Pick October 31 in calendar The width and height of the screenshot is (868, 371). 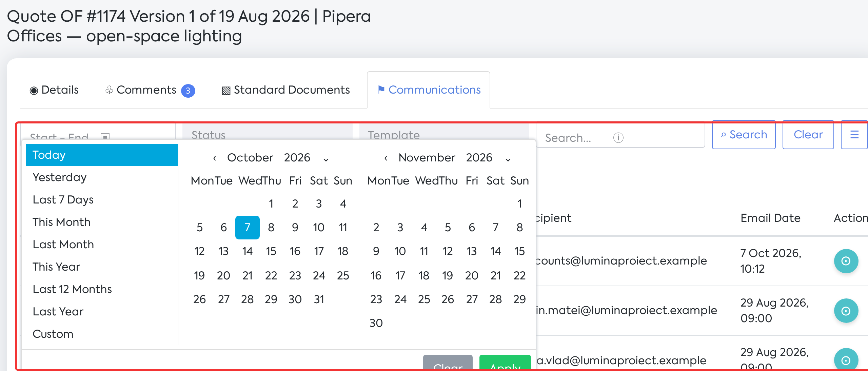(x=319, y=299)
